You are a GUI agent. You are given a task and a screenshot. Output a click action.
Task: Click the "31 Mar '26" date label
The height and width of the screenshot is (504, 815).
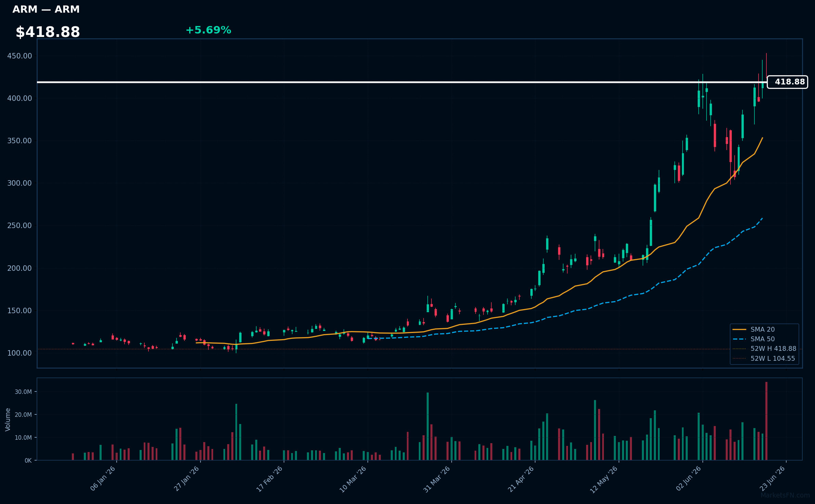437,479
